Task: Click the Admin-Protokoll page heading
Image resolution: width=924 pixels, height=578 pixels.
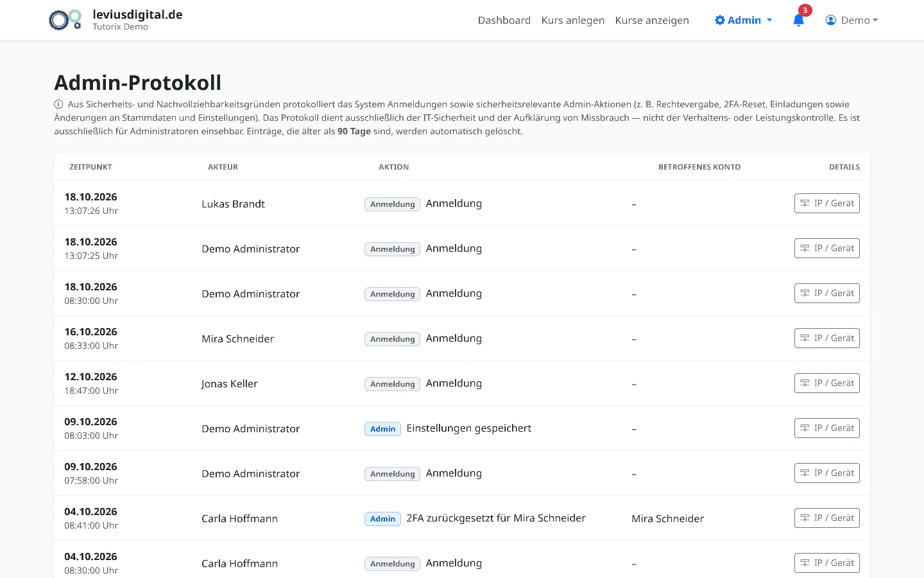Action: [137, 82]
